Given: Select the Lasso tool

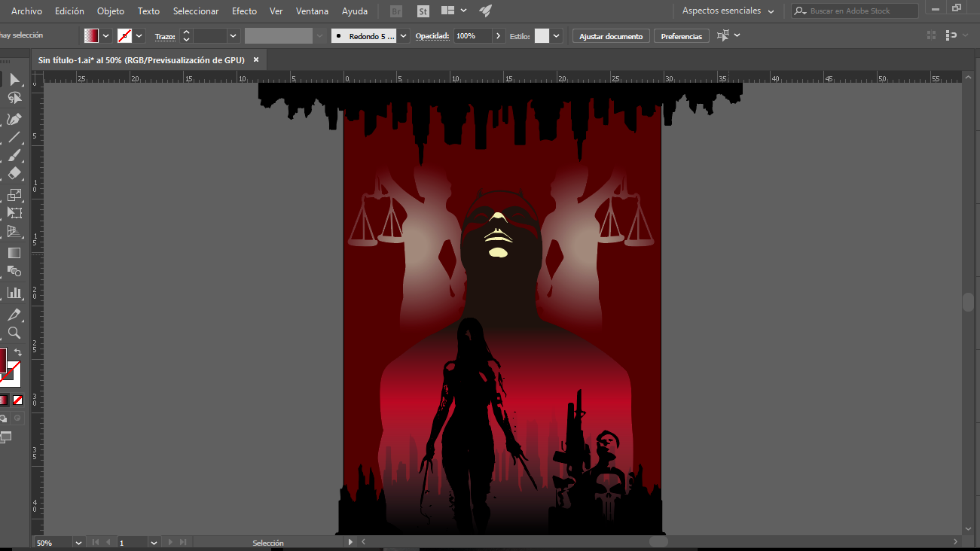Looking at the screenshot, I should click(14, 98).
